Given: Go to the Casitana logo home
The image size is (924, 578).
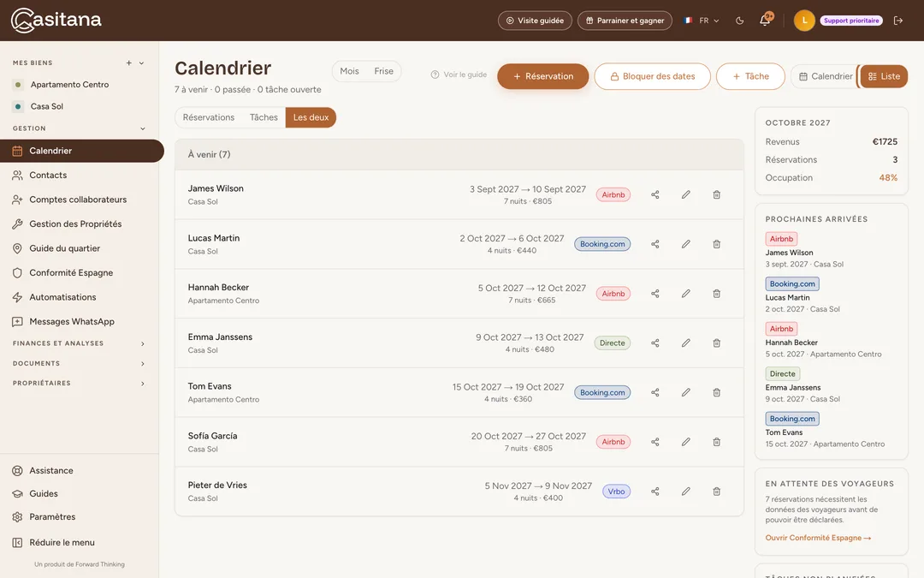Looking at the screenshot, I should pyautogui.click(x=56, y=21).
